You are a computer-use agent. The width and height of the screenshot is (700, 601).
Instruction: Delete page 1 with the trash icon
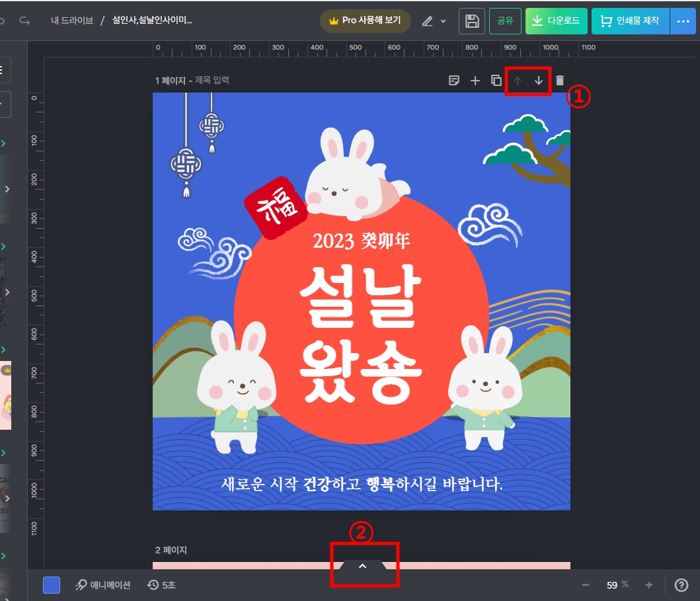[559, 80]
